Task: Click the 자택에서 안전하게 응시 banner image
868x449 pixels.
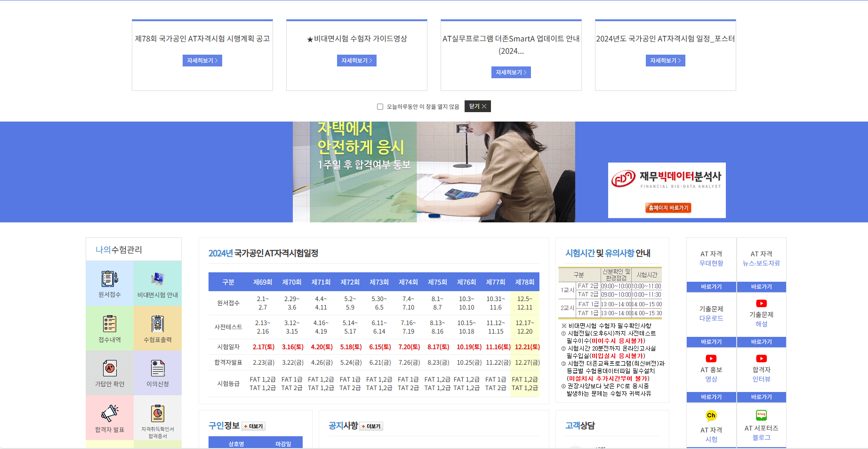Action: (x=434, y=172)
